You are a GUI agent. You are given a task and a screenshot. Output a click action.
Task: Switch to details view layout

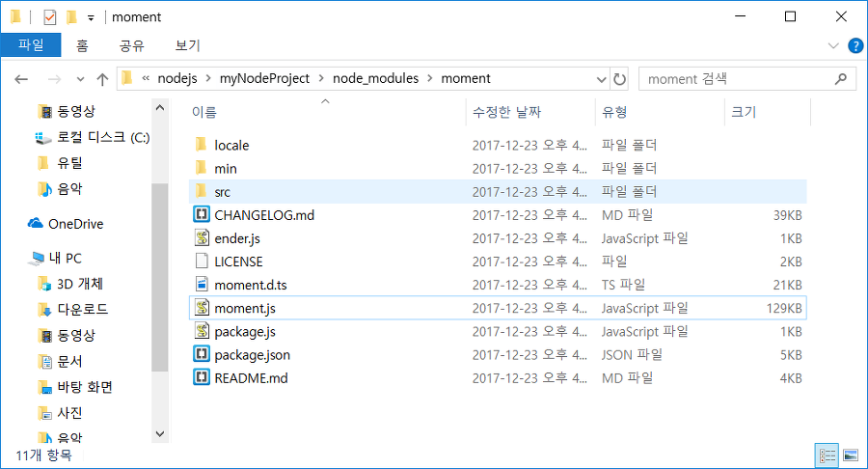point(827,455)
